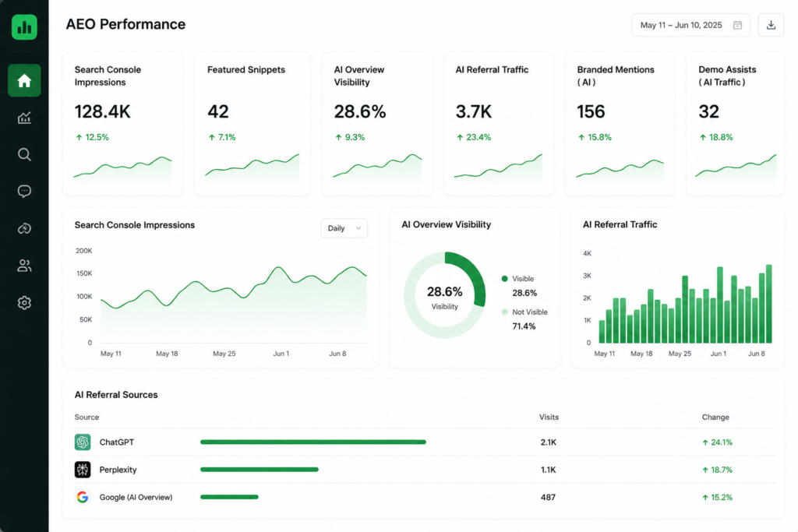Select the Search Console Impressions 128.4K card
This screenshot has width=798, height=532.
click(x=122, y=124)
